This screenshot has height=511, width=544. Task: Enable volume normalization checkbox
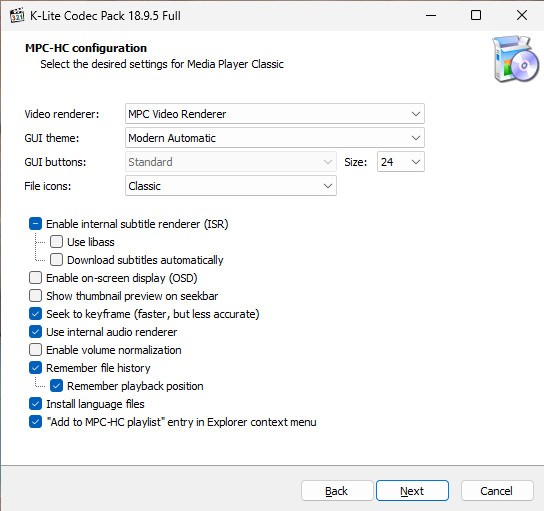click(x=35, y=350)
